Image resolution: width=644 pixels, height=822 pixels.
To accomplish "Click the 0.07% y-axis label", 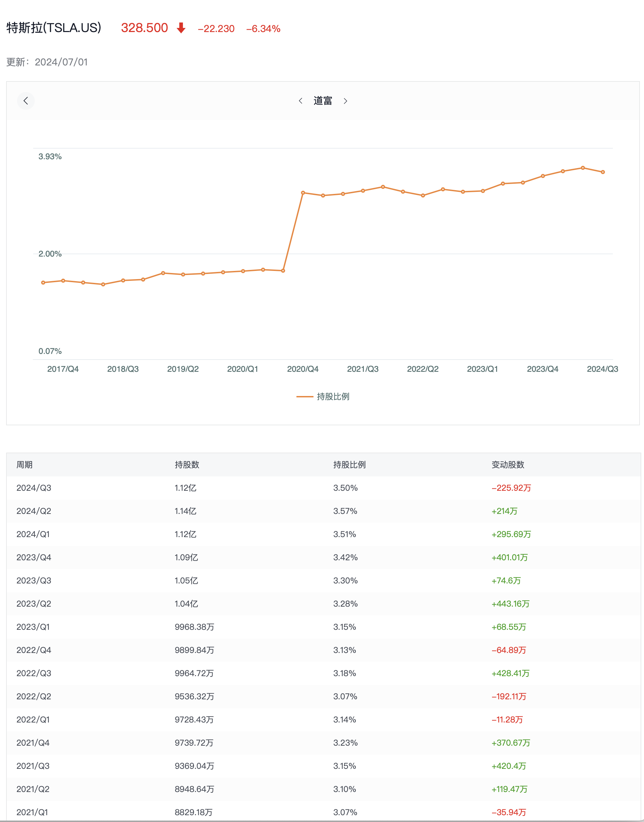I will point(50,351).
